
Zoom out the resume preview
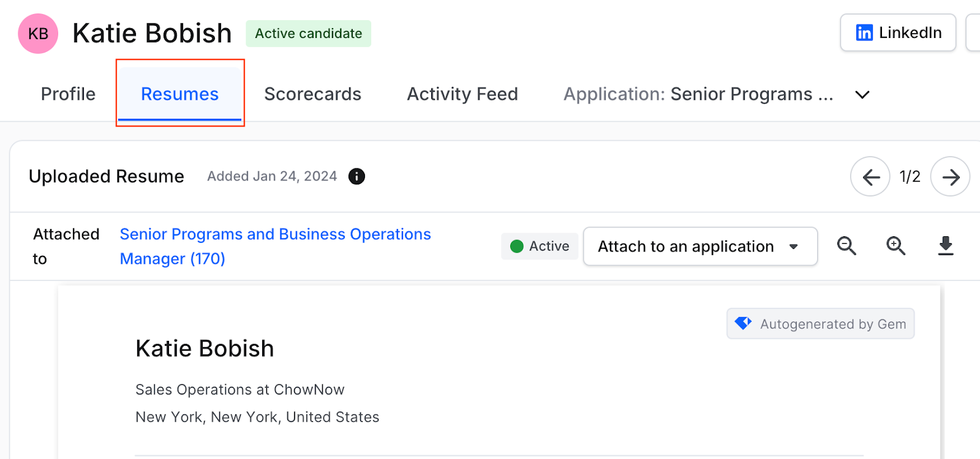point(846,246)
